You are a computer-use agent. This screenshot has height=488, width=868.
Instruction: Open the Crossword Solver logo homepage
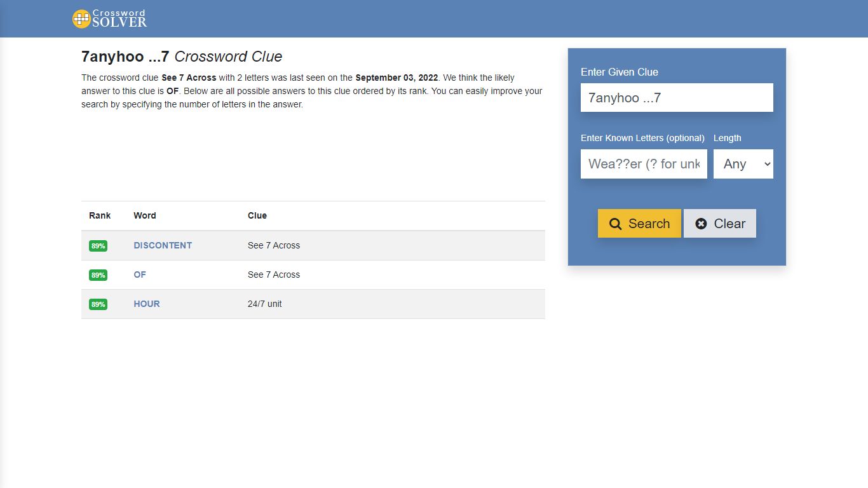coord(109,18)
